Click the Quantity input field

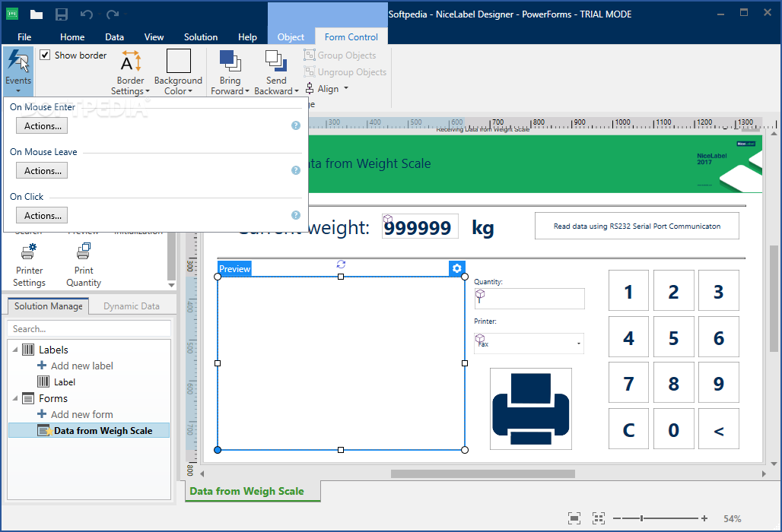529,299
